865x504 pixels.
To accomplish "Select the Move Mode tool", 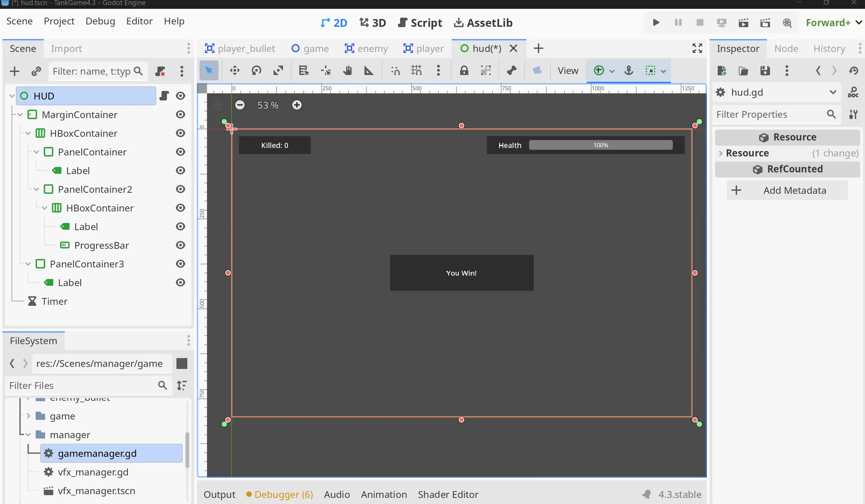I will 235,70.
